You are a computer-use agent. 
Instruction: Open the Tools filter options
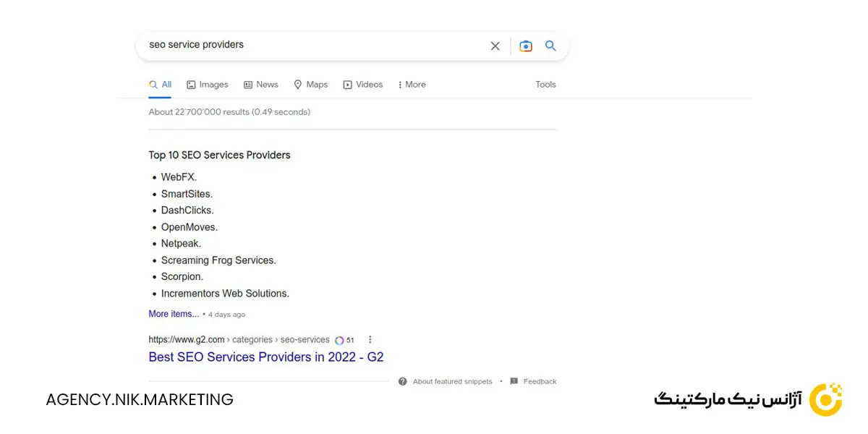tap(545, 85)
